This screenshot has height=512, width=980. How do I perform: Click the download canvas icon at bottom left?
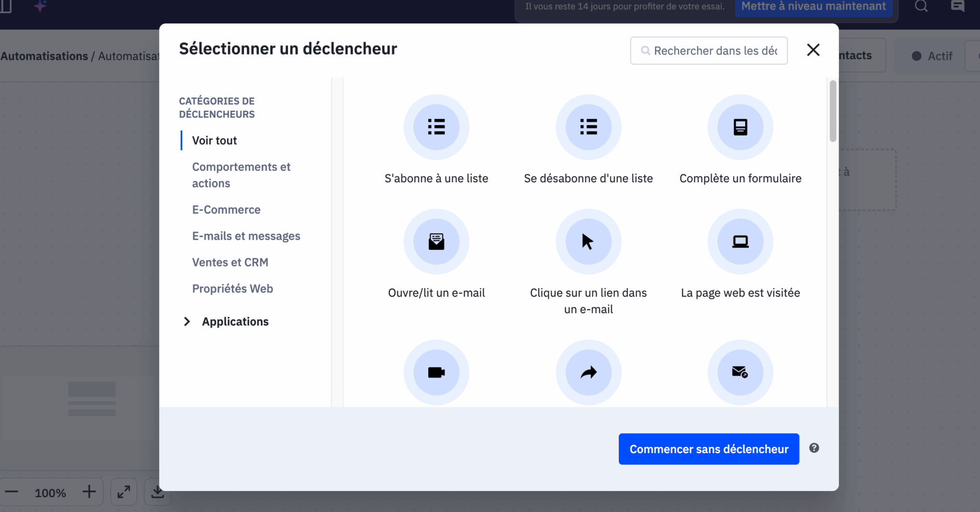point(157,492)
